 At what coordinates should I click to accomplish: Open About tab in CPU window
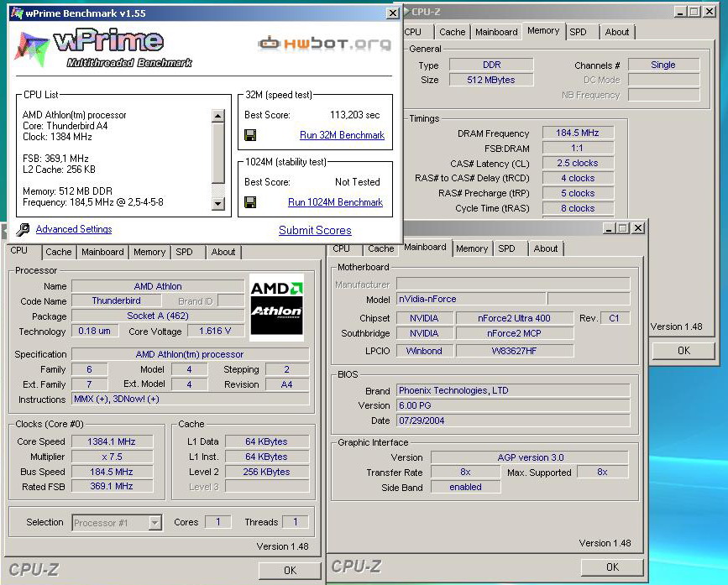[223, 252]
